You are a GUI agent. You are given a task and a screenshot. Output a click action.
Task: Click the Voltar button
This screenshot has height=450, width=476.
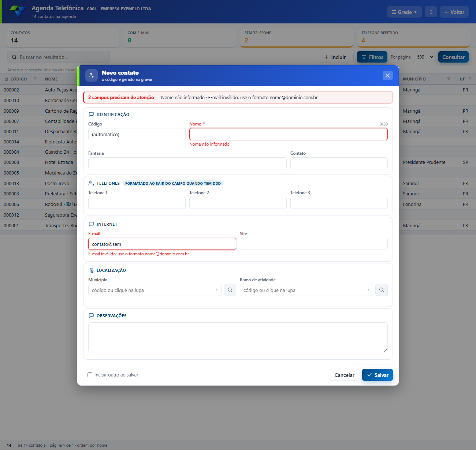pos(454,12)
